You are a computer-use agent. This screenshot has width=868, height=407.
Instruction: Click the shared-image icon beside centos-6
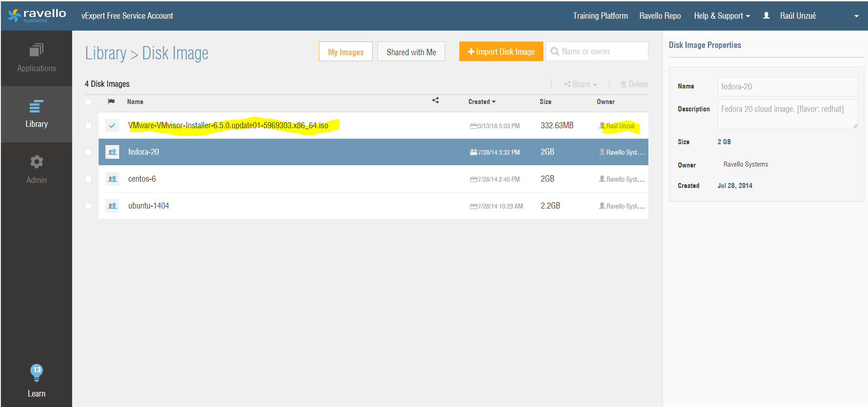click(112, 179)
